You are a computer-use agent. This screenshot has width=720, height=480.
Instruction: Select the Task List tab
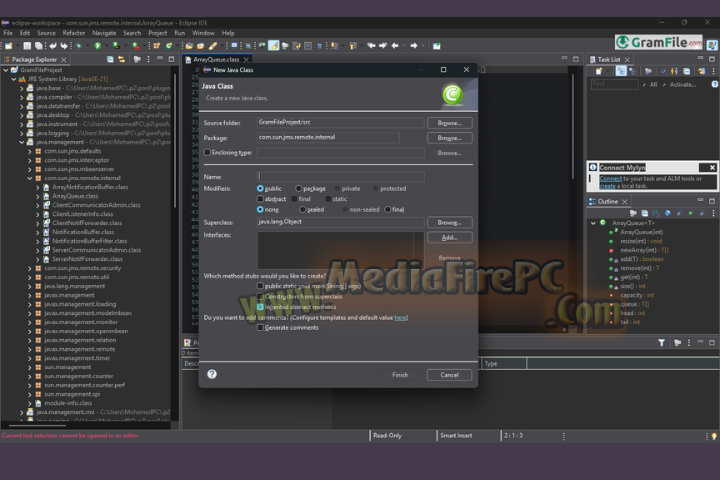point(609,59)
